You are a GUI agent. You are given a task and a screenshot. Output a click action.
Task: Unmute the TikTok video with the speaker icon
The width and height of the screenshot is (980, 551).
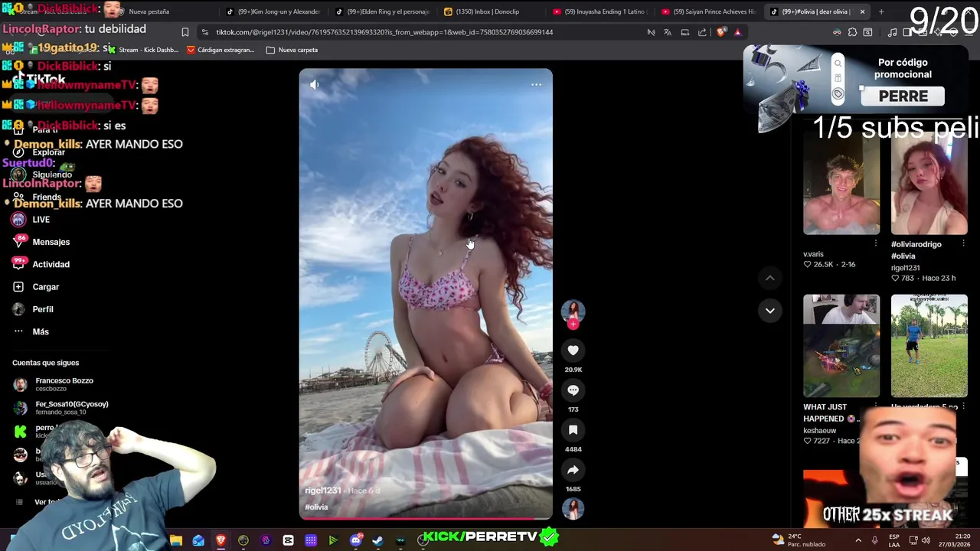(314, 85)
